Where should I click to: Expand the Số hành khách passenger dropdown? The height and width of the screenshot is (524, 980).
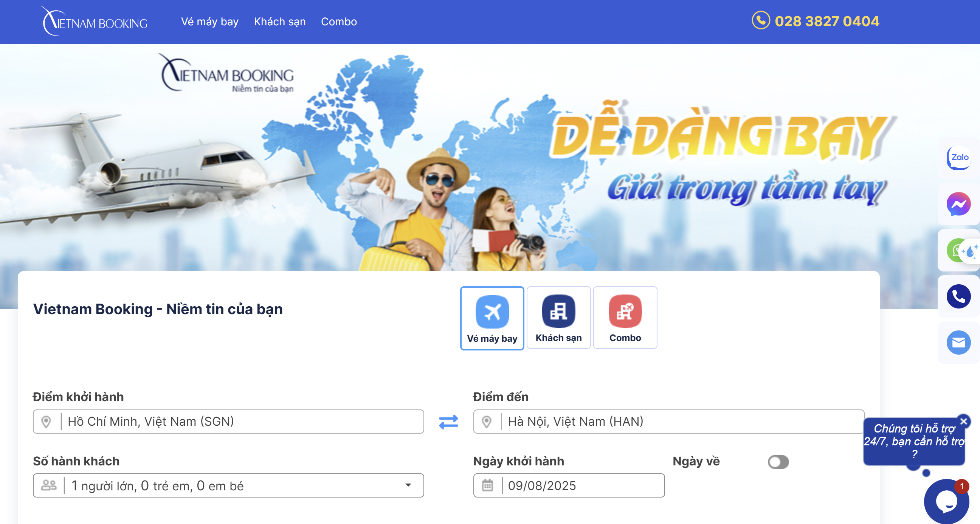tap(228, 485)
